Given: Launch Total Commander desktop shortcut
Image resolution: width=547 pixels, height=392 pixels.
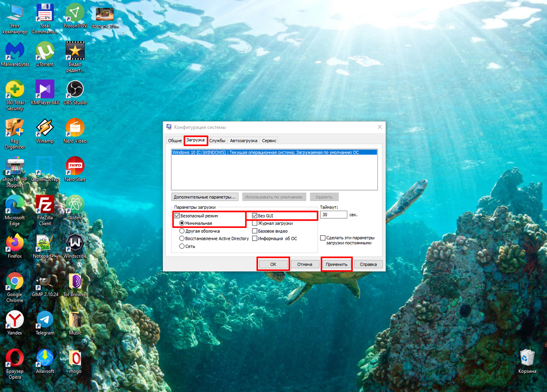Looking at the screenshot, I should click(x=45, y=19).
